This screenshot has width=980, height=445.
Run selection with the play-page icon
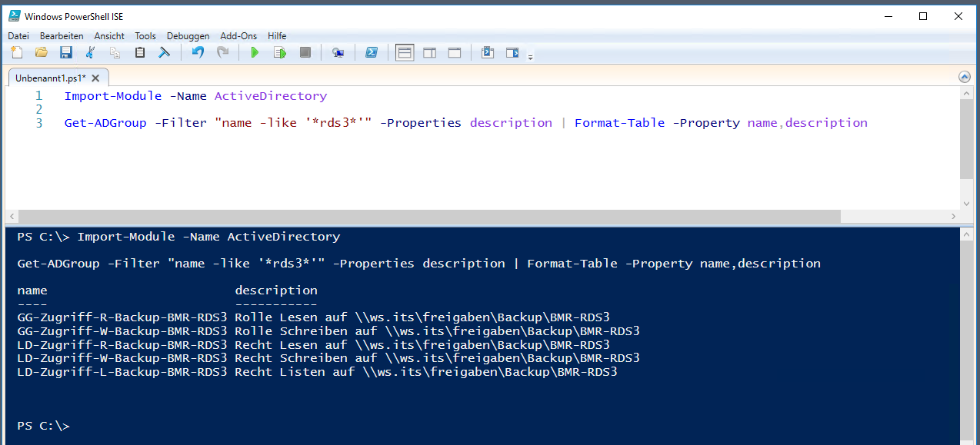click(280, 53)
